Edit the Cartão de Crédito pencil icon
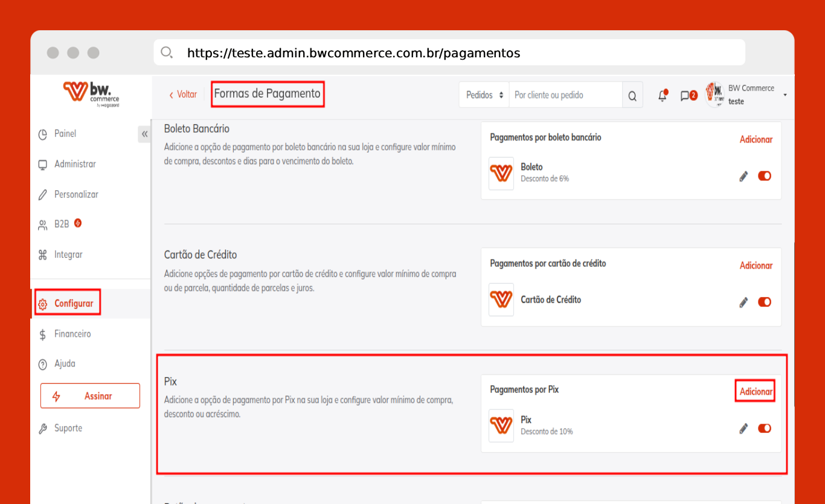825x504 pixels. click(743, 302)
